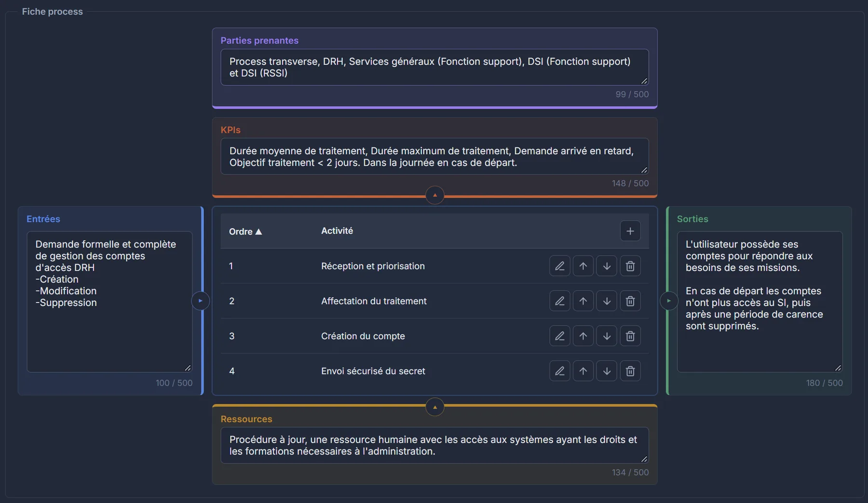This screenshot has height=503, width=868.
Task: Add a new activity with plus button
Action: pos(630,231)
